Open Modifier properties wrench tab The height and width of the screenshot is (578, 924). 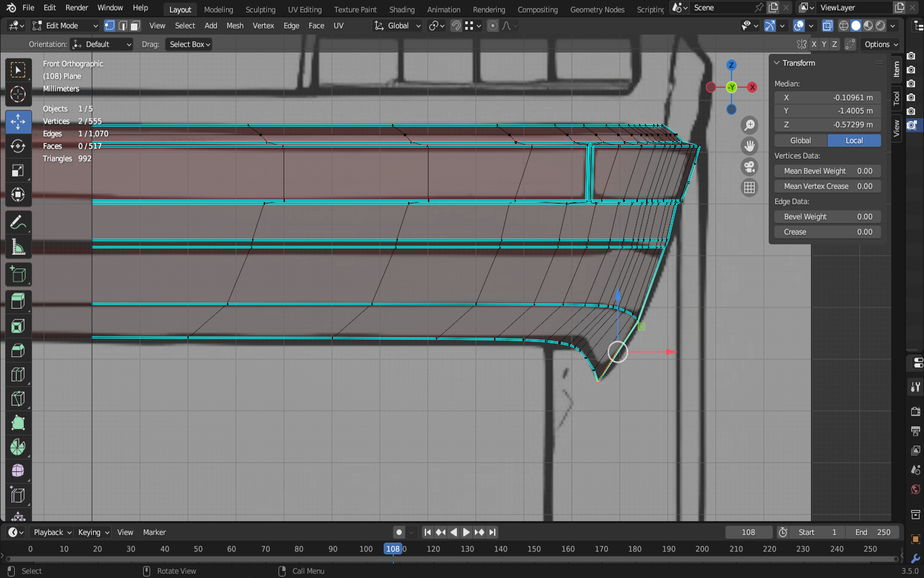tap(916, 558)
